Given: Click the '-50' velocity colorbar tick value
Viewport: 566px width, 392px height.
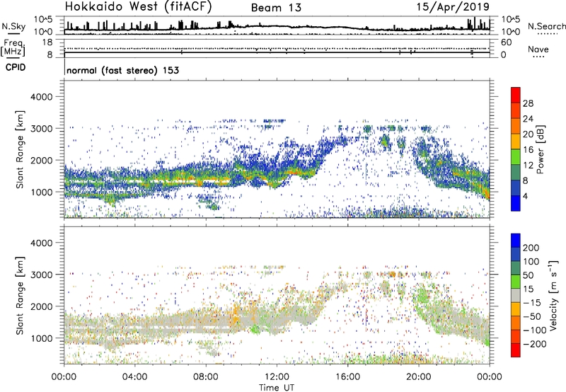Looking at the screenshot, I should coord(532,316).
